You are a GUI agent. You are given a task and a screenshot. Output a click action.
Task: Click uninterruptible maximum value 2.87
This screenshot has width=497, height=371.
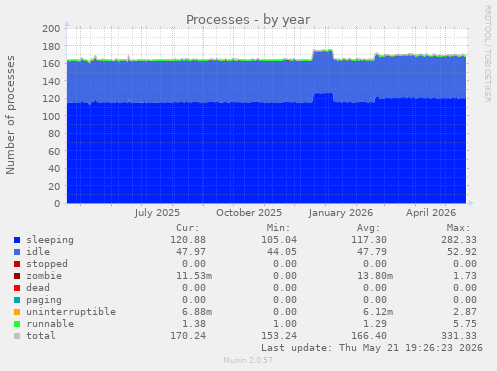tap(465, 312)
